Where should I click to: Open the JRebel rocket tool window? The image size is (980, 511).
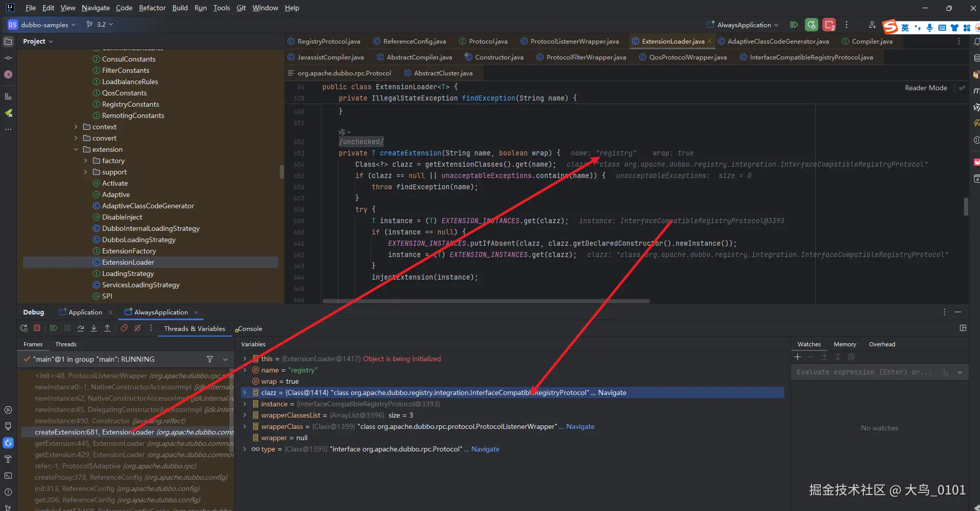click(x=8, y=113)
